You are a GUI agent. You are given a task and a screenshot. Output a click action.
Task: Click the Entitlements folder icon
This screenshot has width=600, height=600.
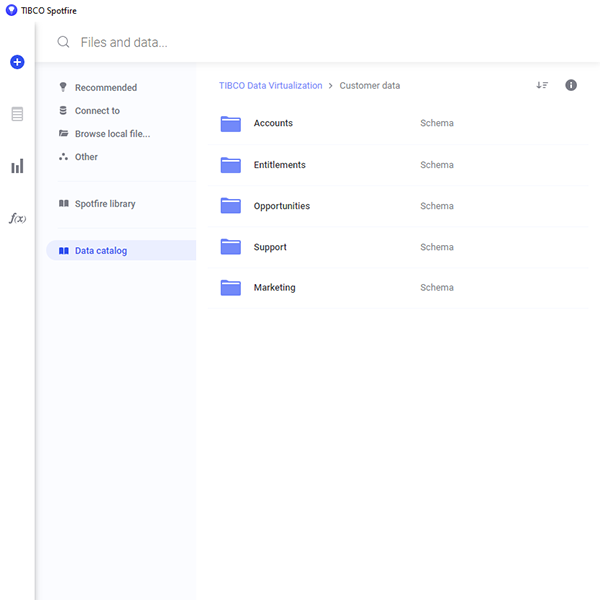coord(231,165)
